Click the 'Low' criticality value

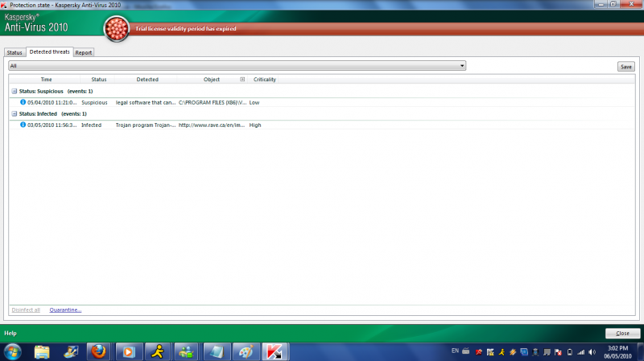(x=254, y=102)
